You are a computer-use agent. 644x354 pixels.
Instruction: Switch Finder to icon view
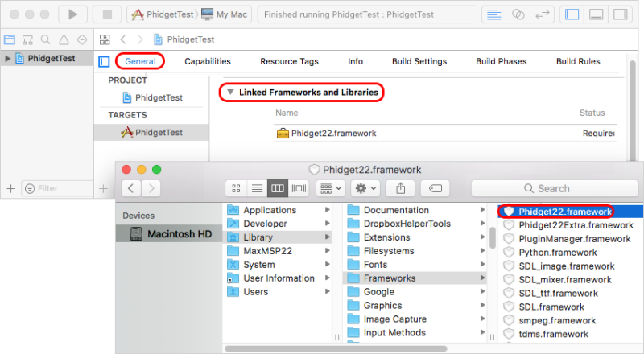point(236,188)
